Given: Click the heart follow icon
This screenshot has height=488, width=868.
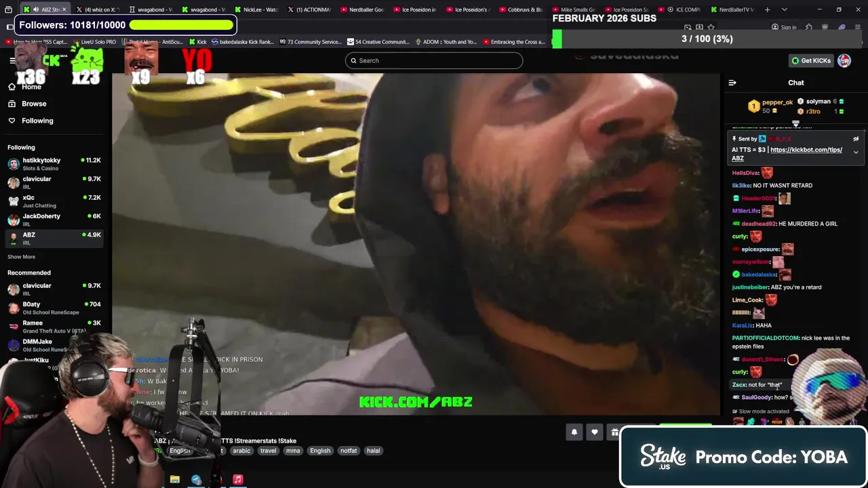Looking at the screenshot, I should [x=595, y=432].
